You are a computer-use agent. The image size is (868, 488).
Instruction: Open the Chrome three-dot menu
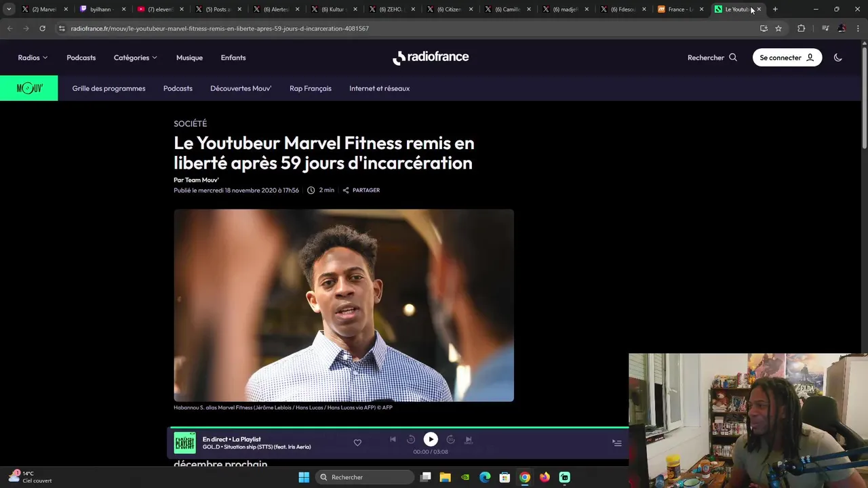coord(858,28)
